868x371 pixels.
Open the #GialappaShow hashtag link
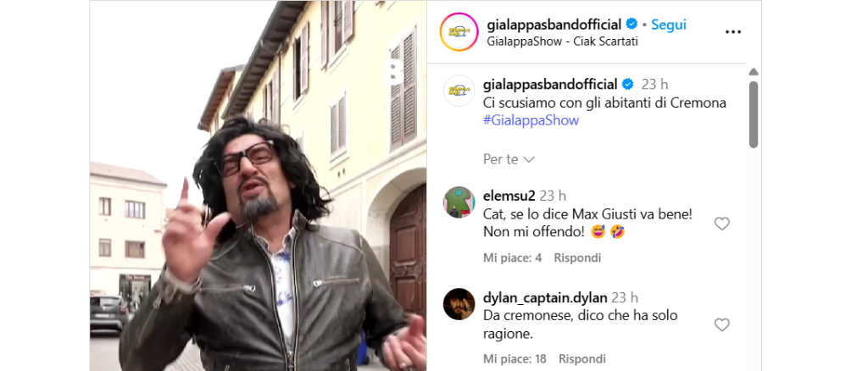coord(531,120)
